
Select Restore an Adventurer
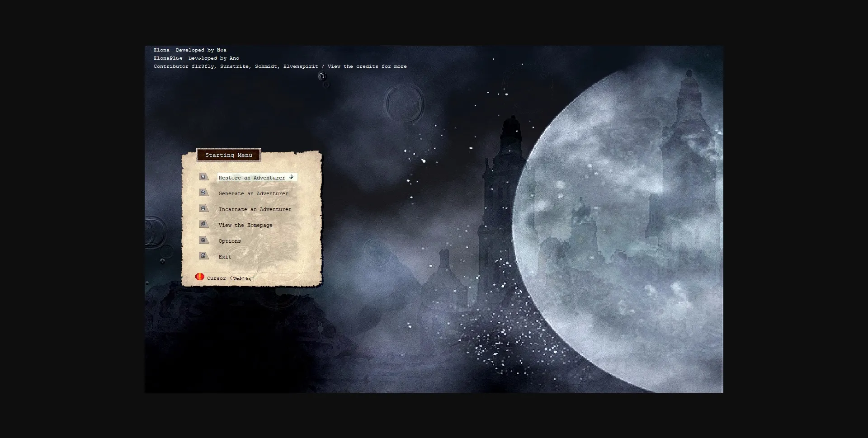252,178
